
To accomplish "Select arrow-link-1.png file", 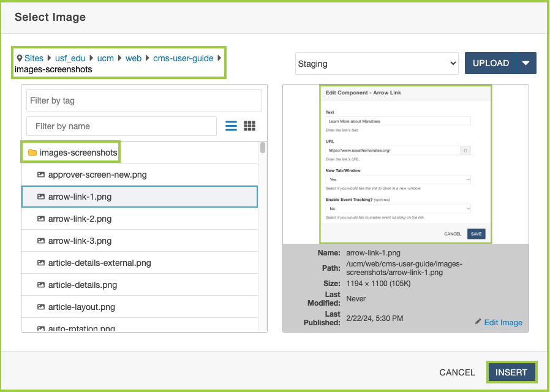I will [140, 197].
